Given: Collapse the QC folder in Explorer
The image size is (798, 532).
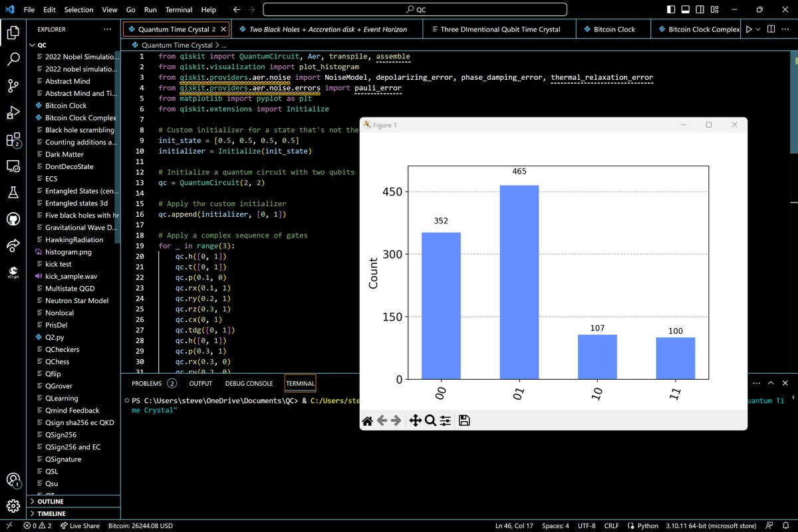Looking at the screenshot, I should click(x=43, y=45).
